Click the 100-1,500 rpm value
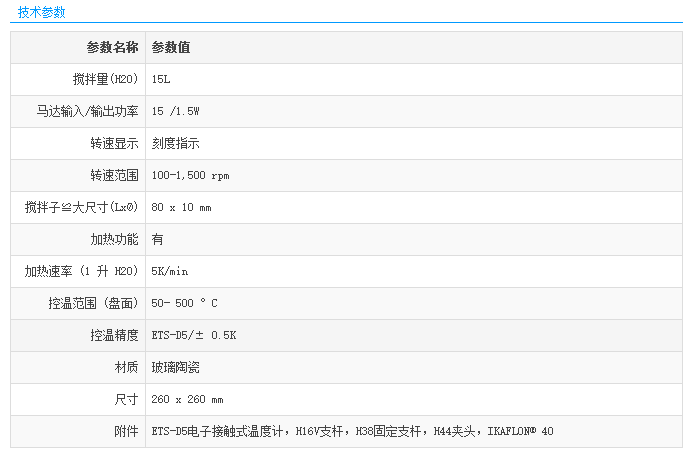 coord(190,176)
